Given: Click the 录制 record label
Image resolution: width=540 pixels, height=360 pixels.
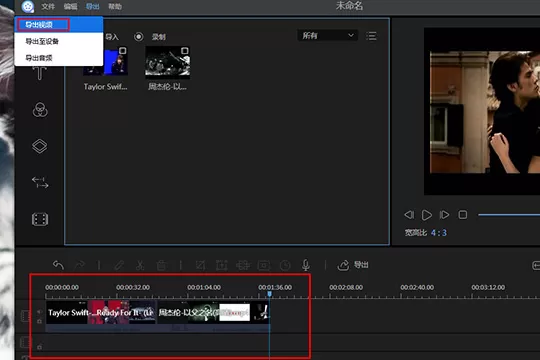Looking at the screenshot, I should click(x=159, y=37).
